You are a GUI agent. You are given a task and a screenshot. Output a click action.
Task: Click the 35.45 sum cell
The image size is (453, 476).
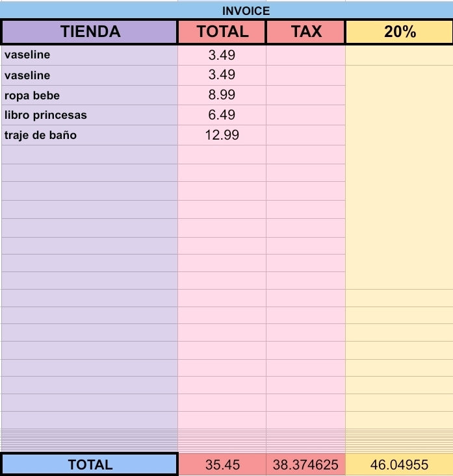pyautogui.click(x=222, y=464)
